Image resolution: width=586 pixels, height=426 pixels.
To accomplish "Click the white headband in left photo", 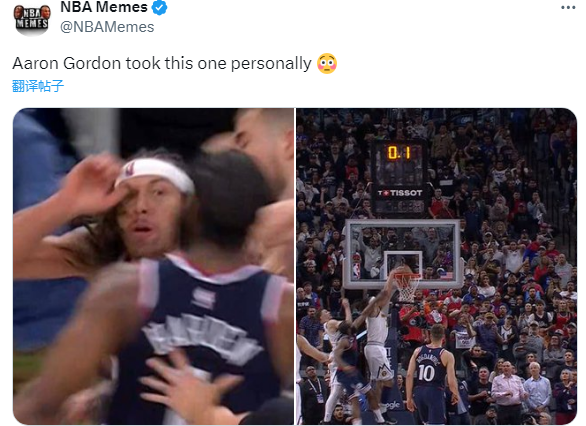I will tap(155, 174).
